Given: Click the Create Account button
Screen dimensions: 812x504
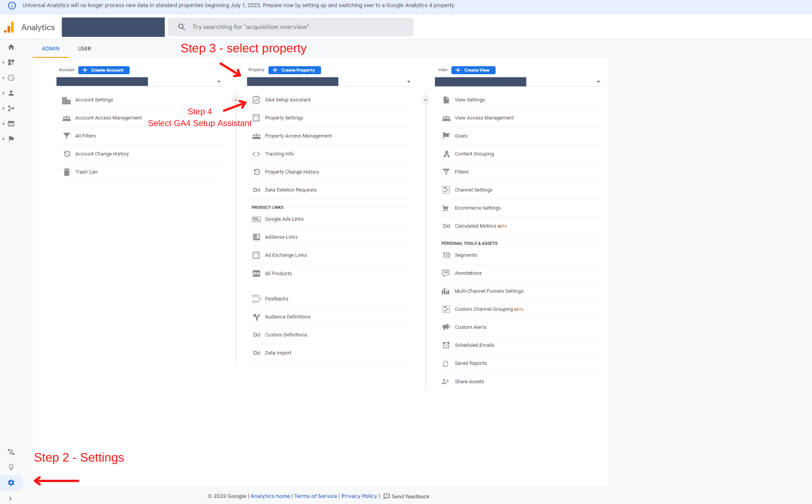Looking at the screenshot, I should click(x=104, y=70).
